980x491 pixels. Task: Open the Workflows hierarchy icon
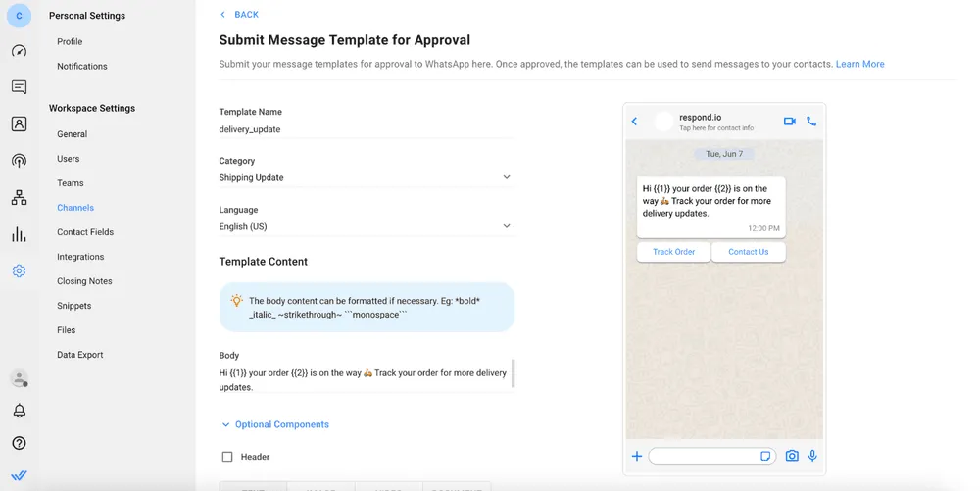pos(19,197)
